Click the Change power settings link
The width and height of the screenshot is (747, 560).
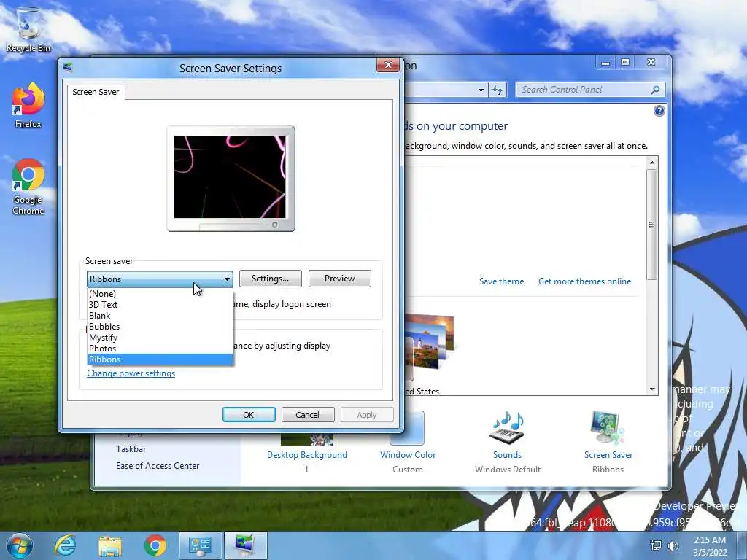[131, 373]
